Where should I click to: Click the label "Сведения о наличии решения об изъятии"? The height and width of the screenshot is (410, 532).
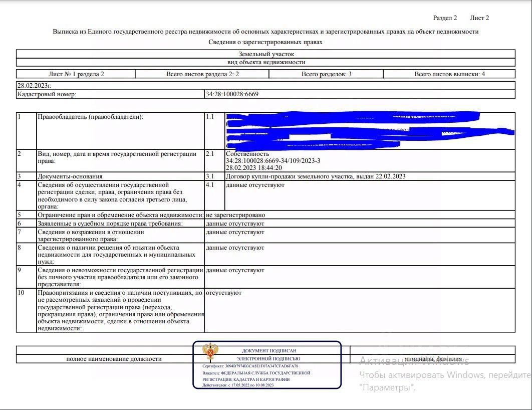click(x=116, y=255)
